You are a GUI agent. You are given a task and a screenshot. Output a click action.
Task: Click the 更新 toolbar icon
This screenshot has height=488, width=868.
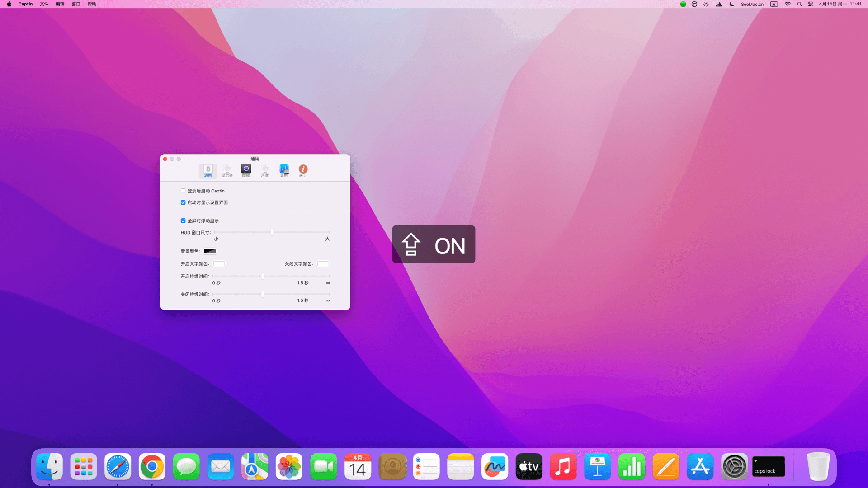(x=284, y=170)
